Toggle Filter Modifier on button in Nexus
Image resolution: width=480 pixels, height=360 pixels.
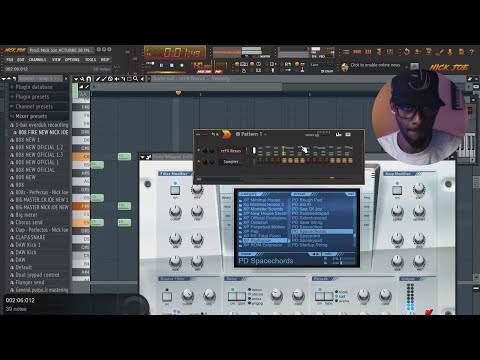click(x=175, y=190)
